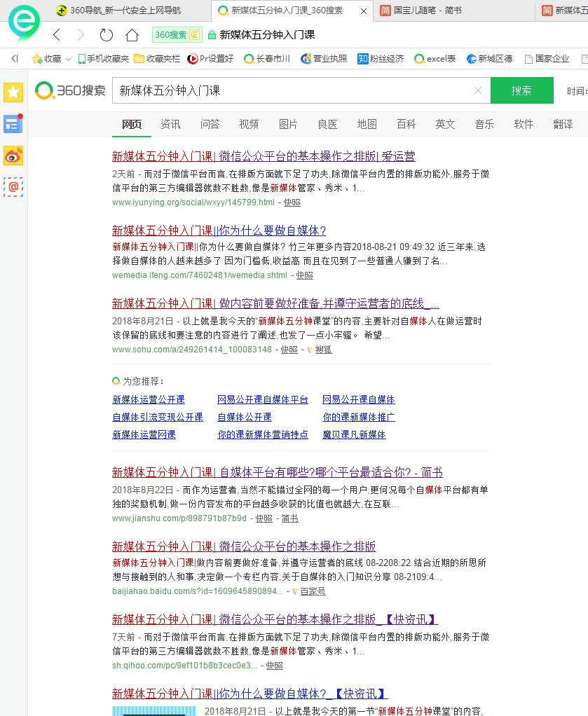This screenshot has width=588, height=716.
Task: Switch to the 图片 search category tab
Action: tap(287, 123)
